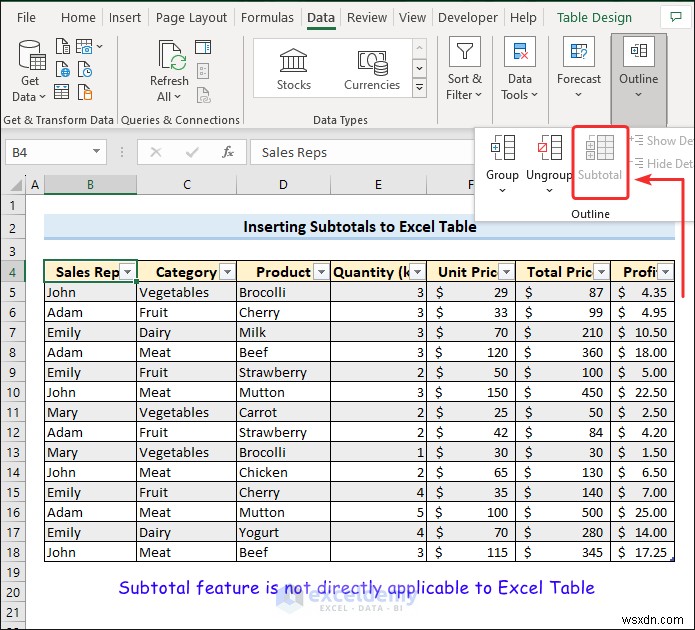Click the Refresh All icon
Image resolution: width=695 pixels, height=630 pixels.
point(171,55)
